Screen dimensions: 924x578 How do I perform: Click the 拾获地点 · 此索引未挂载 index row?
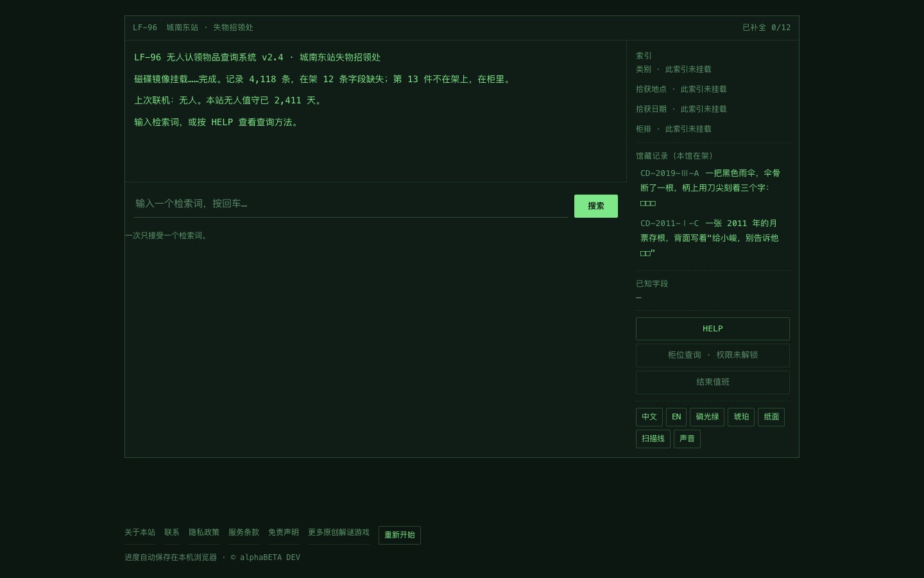681,89
